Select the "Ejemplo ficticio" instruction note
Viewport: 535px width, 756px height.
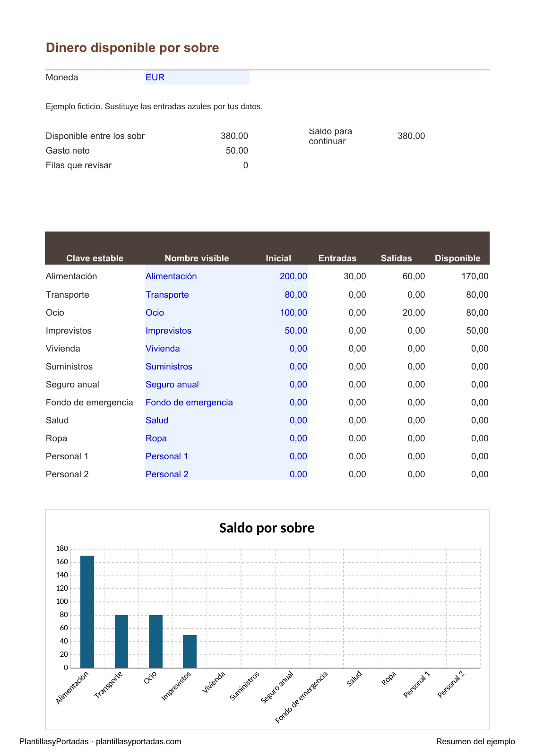pyautogui.click(x=154, y=107)
